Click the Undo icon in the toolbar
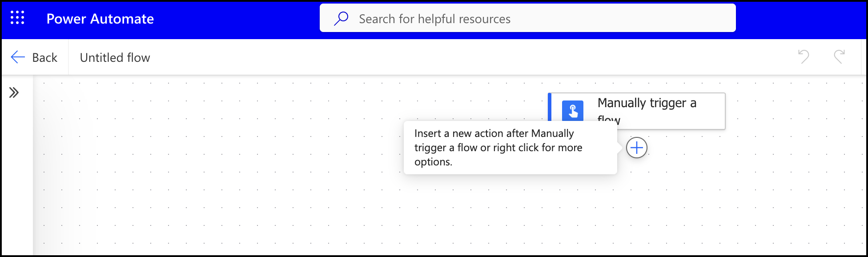The image size is (868, 257). tap(803, 57)
